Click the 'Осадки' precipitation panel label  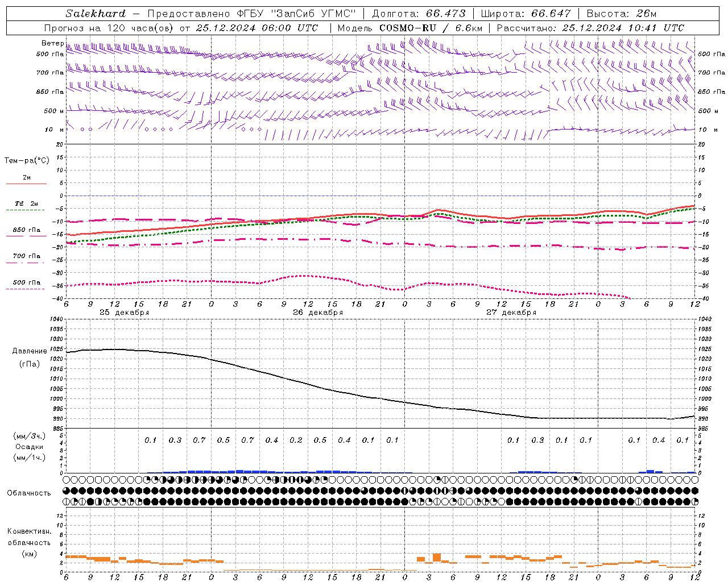pos(29,447)
